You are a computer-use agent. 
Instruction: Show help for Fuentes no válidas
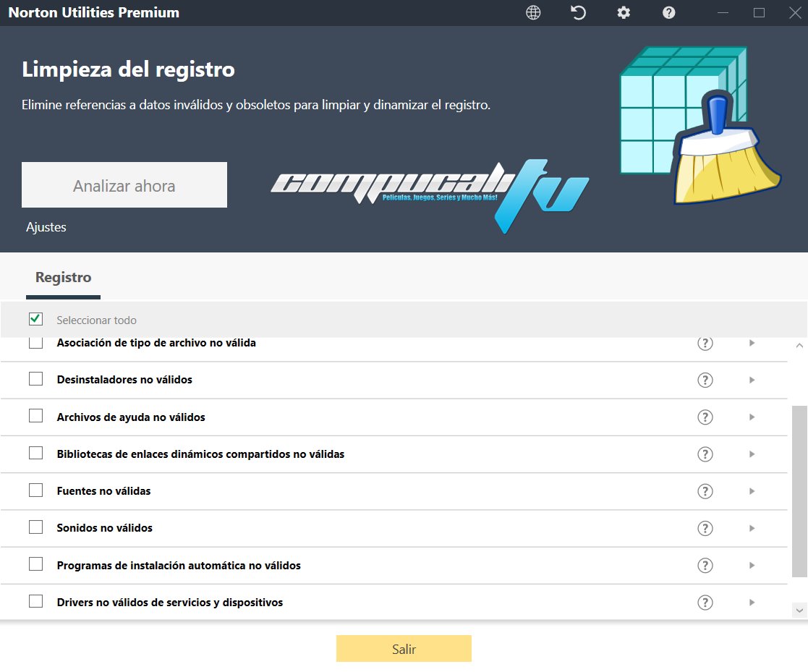click(705, 490)
